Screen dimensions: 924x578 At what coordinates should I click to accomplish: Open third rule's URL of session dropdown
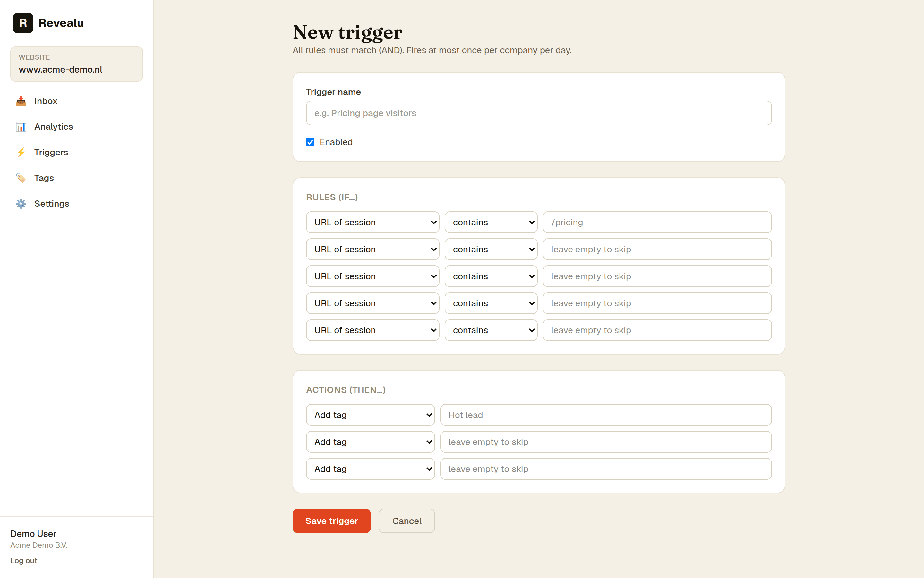pyautogui.click(x=373, y=276)
